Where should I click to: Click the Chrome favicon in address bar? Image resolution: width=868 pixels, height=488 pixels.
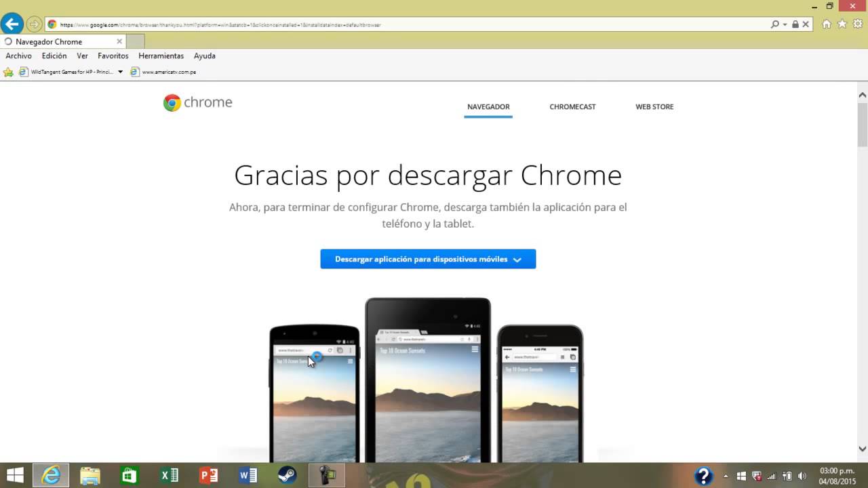point(52,24)
